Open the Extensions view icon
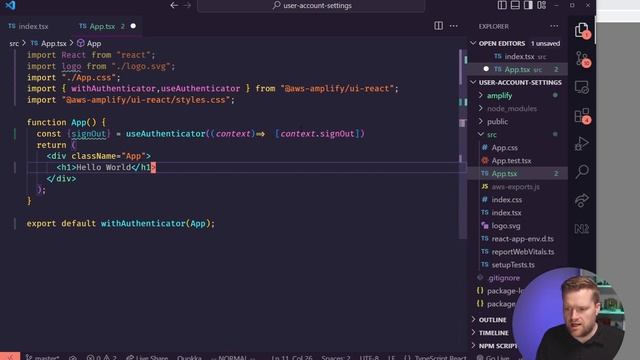The height and width of the screenshot is (360, 640). [582, 116]
